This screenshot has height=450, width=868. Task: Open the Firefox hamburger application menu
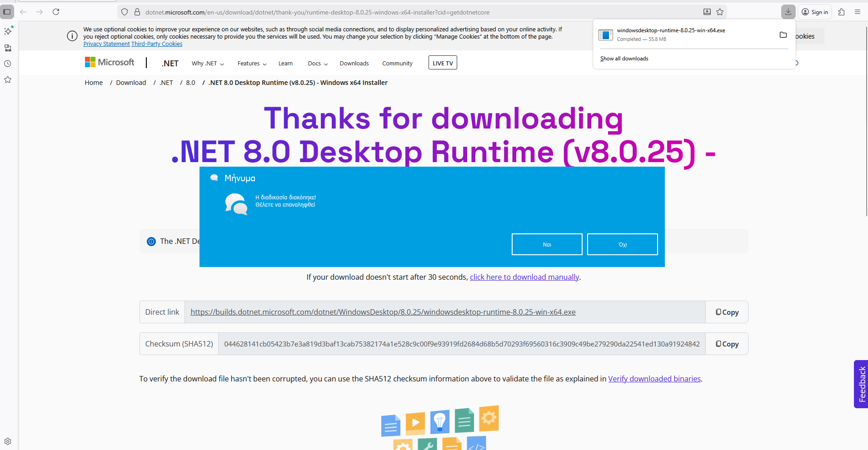pyautogui.click(x=858, y=12)
